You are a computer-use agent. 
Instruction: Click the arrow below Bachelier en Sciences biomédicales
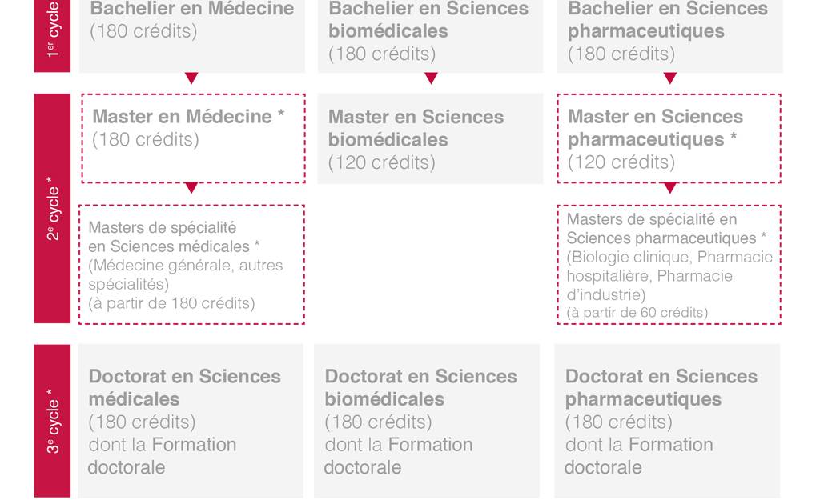[431, 78]
